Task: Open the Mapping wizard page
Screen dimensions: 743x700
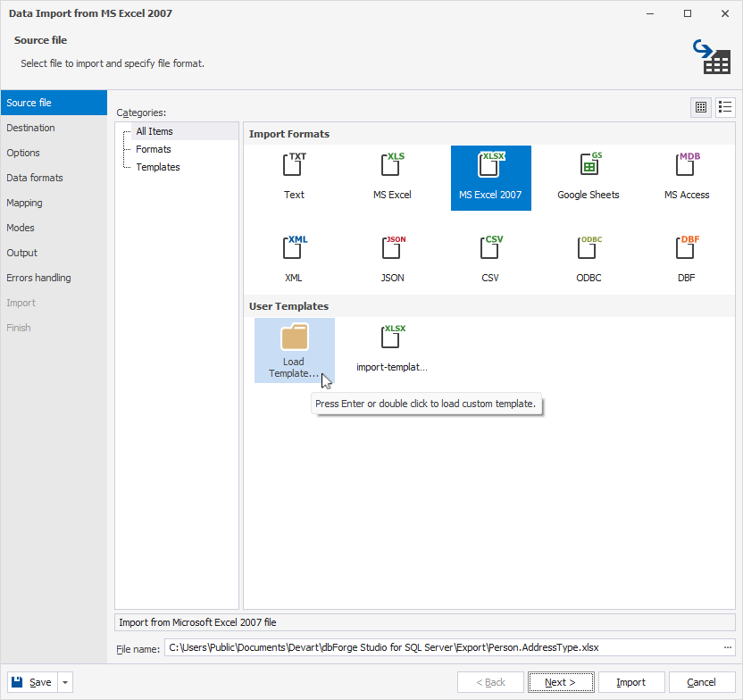Action: pyautogui.click(x=54, y=203)
